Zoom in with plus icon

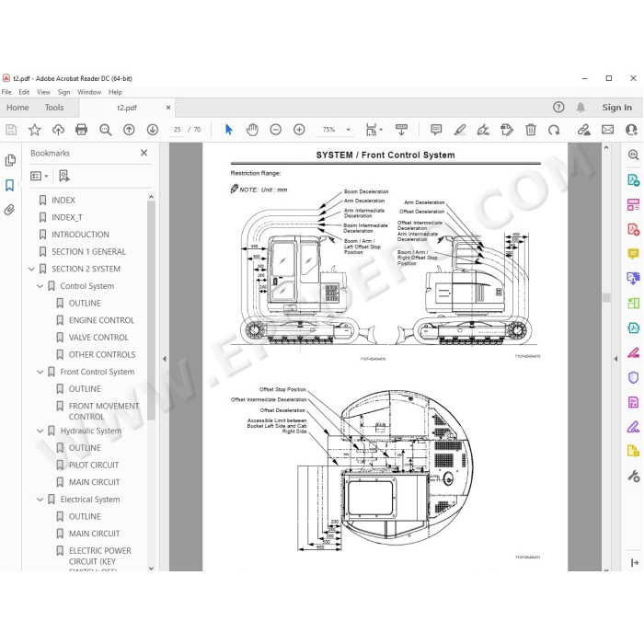coord(299,130)
